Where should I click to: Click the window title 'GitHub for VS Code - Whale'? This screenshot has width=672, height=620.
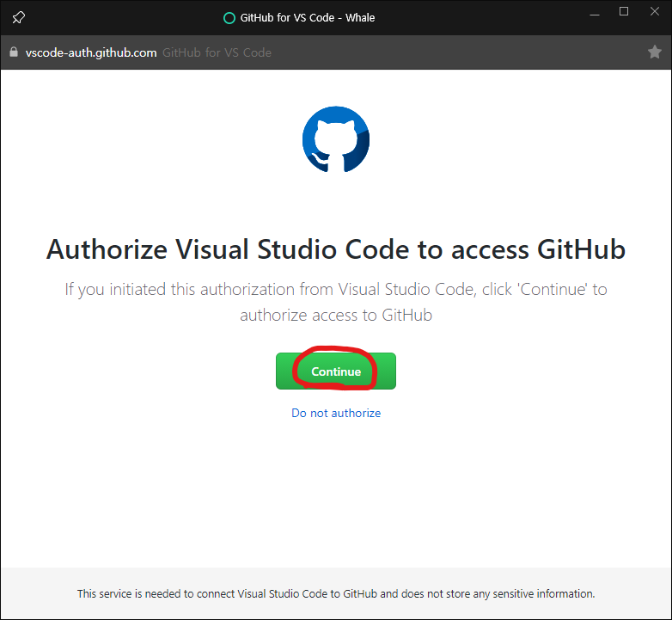click(x=308, y=17)
